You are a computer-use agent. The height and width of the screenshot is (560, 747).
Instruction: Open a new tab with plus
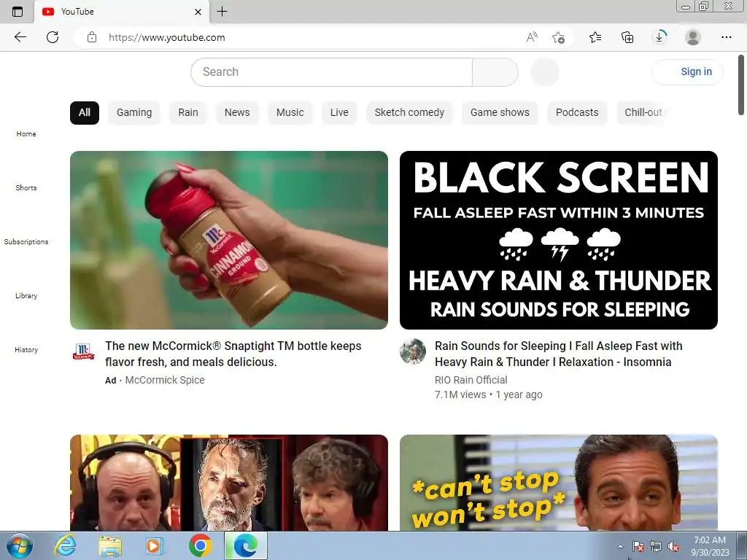point(222,12)
